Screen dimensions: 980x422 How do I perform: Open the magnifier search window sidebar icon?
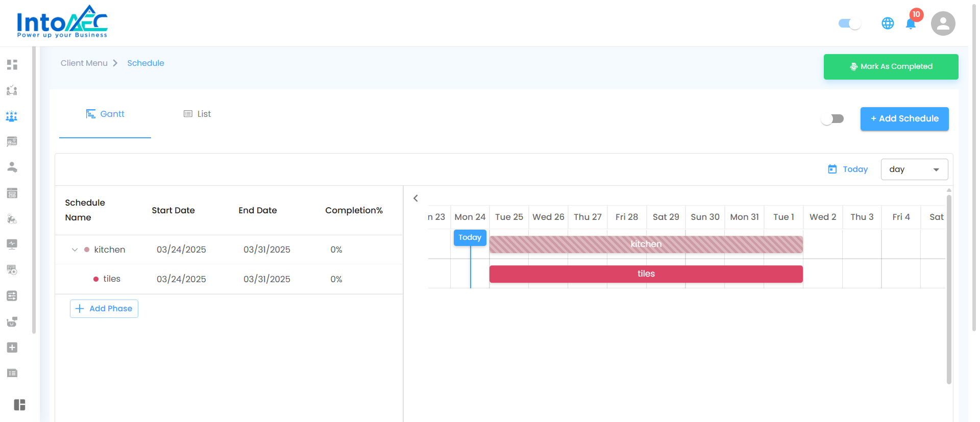12,142
